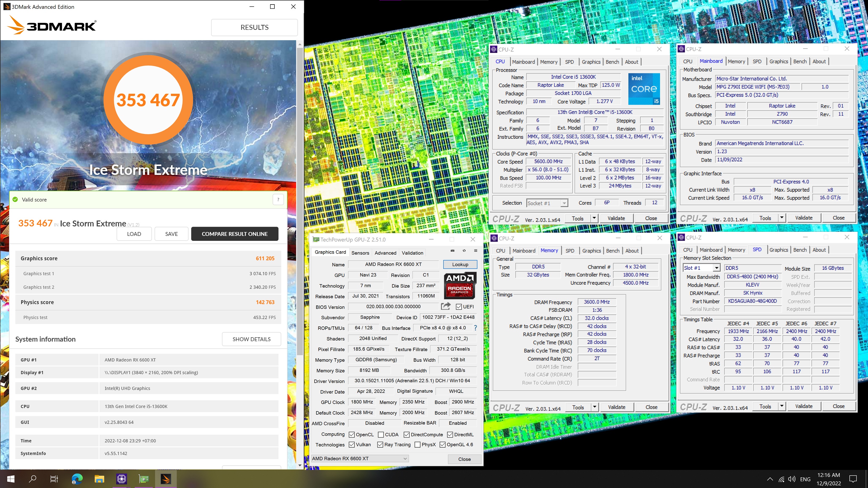This screenshot has height=488, width=868.
Task: Open the network Wi-Fi tray icon
Action: (781, 479)
